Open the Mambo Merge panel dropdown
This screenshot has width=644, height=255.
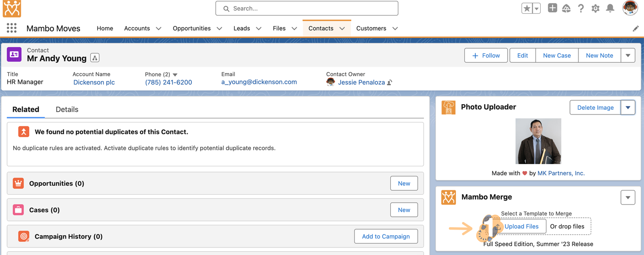tap(627, 197)
